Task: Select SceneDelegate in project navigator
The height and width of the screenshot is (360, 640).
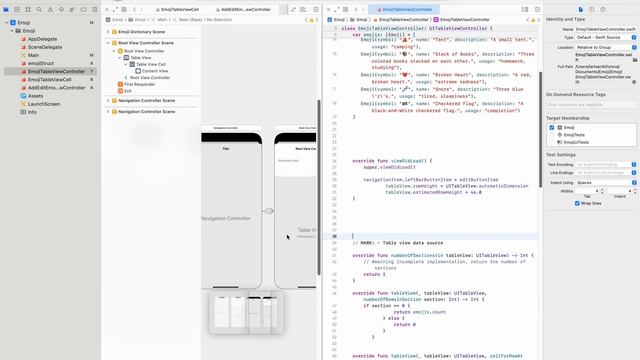Action: (45, 47)
